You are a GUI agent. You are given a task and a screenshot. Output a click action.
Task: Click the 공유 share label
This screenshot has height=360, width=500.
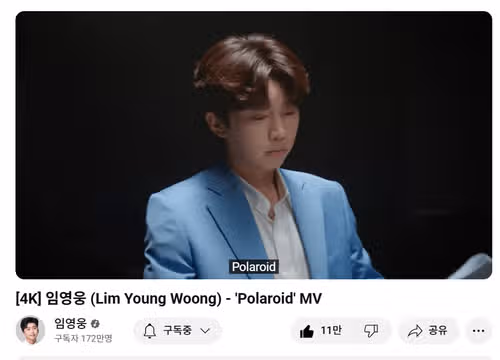click(x=438, y=330)
